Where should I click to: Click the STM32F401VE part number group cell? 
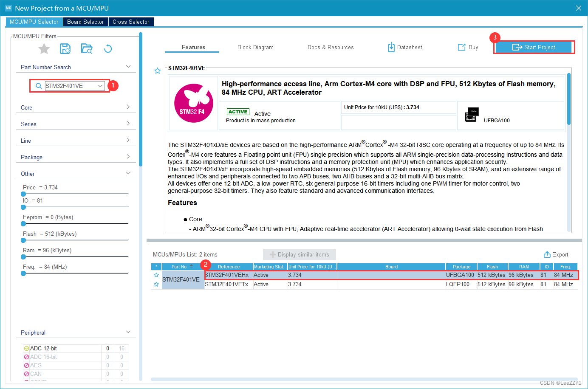(183, 279)
